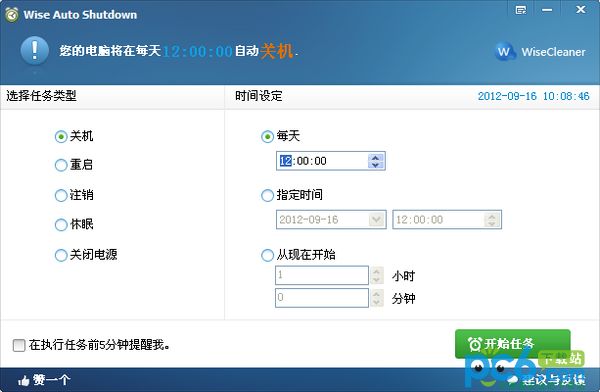
Task: Click the 小时 hours spinner arrows
Action: 377,275
